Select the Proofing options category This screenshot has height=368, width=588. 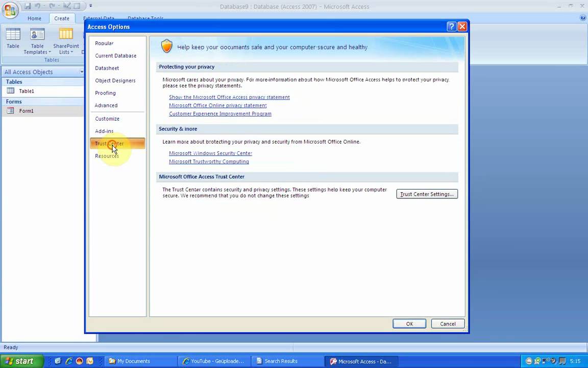point(117,93)
